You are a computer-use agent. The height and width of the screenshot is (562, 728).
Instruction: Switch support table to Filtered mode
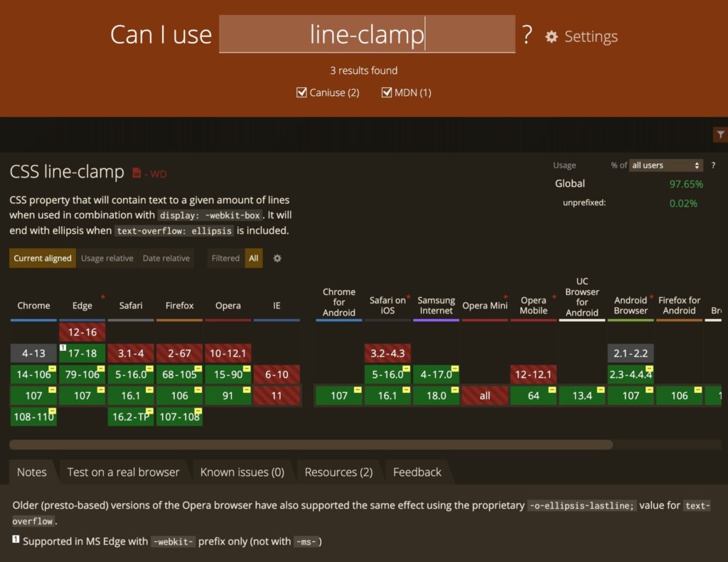coord(225,259)
